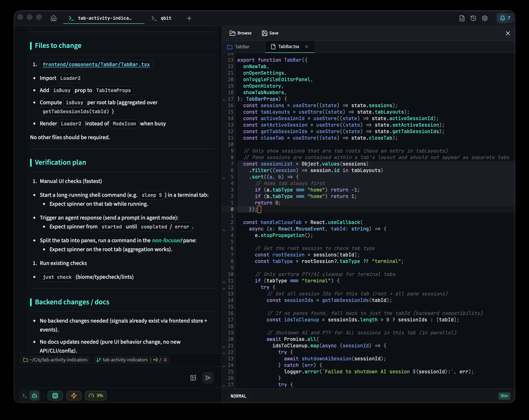Image resolution: width=529 pixels, height=420 pixels.
Task: Switch to terminal input mode
Action: (25, 395)
